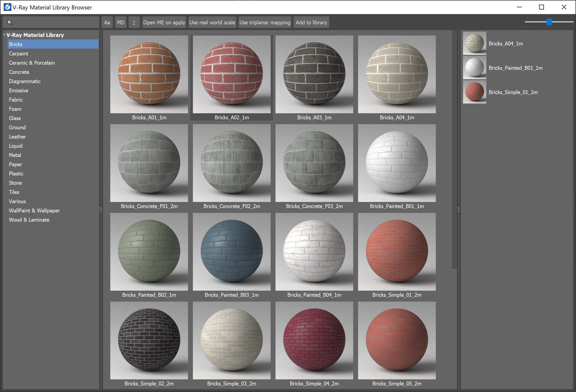Select the Carpaint category

(x=19, y=53)
